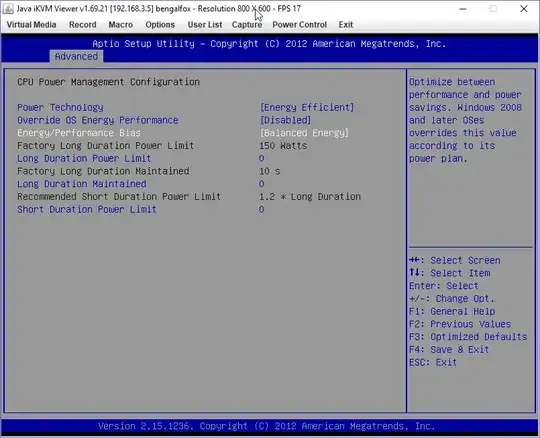Click the Long Duration Maintained value 0

pyautogui.click(x=262, y=184)
